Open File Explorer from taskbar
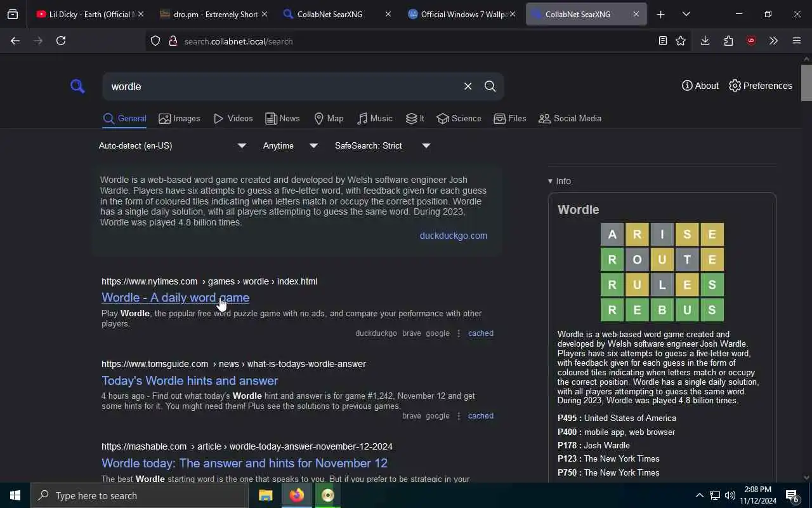 266,495
